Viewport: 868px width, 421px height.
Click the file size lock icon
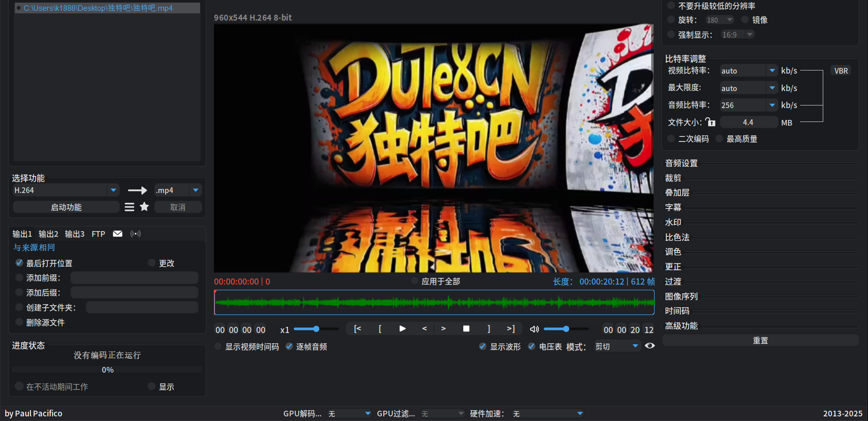coord(710,122)
